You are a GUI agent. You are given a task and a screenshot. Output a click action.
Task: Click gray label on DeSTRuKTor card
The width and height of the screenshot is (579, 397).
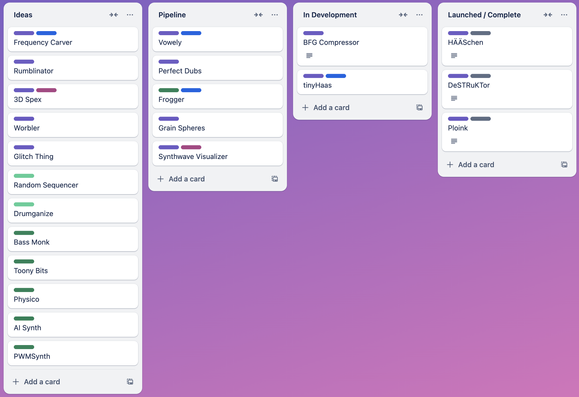pos(481,76)
